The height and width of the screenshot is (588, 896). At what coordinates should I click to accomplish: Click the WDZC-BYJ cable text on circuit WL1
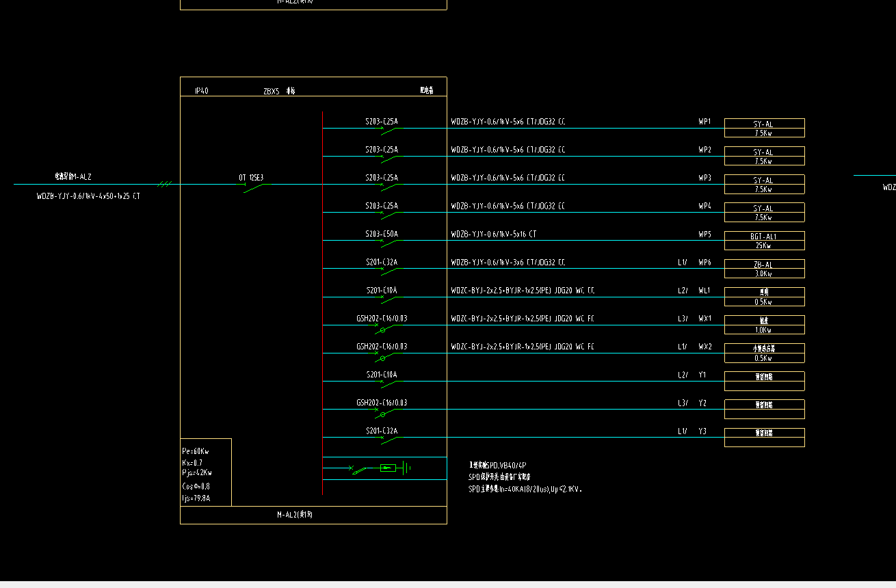point(523,291)
